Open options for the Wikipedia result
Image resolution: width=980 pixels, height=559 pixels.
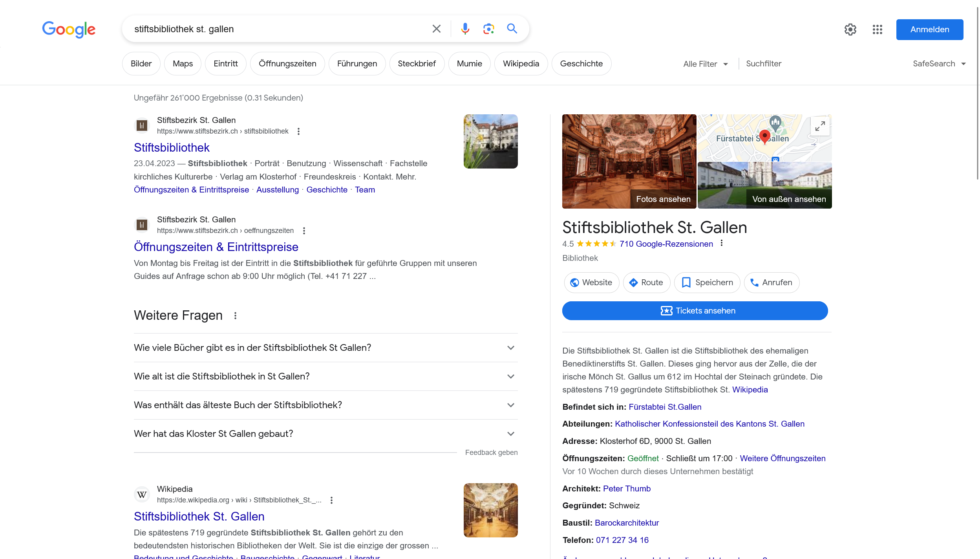331,500
